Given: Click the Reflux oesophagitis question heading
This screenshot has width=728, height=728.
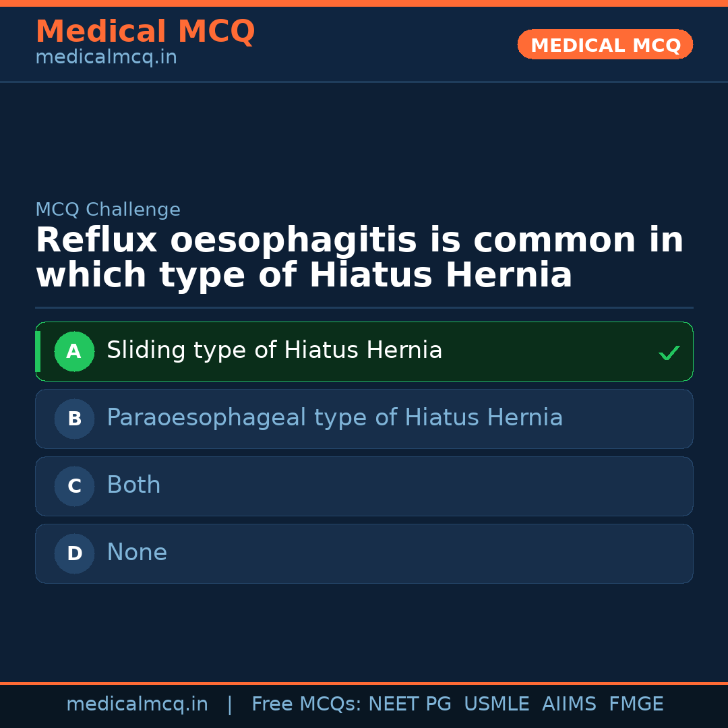Looking at the screenshot, I should [359, 258].
